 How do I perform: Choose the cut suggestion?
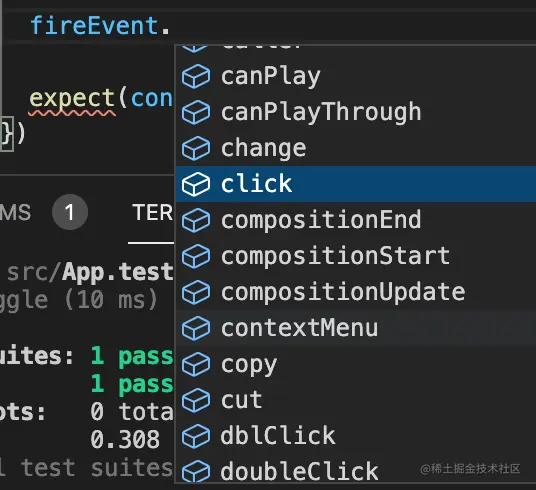[x=356, y=400]
